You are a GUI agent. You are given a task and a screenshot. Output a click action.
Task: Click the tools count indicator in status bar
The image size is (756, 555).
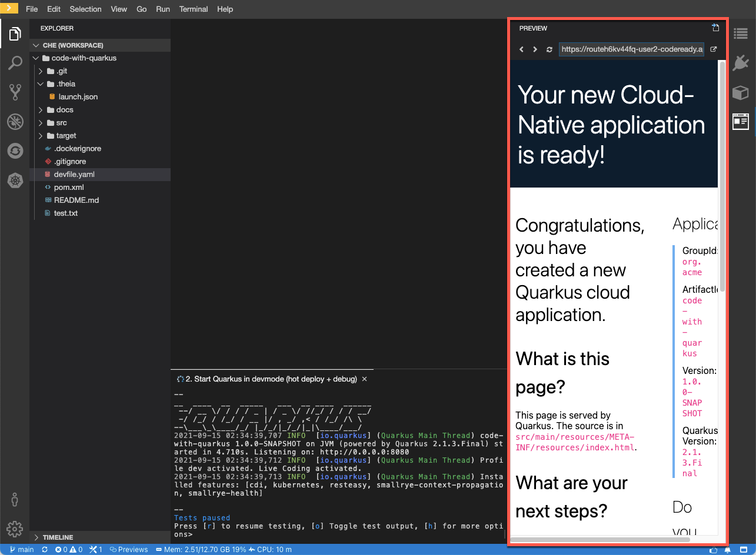click(96, 550)
